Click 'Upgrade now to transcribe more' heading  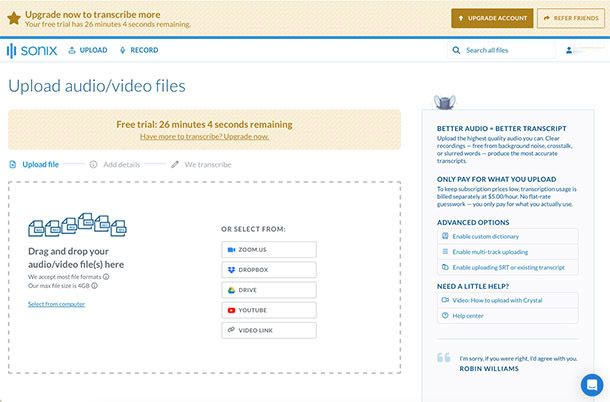pyautogui.click(x=93, y=15)
